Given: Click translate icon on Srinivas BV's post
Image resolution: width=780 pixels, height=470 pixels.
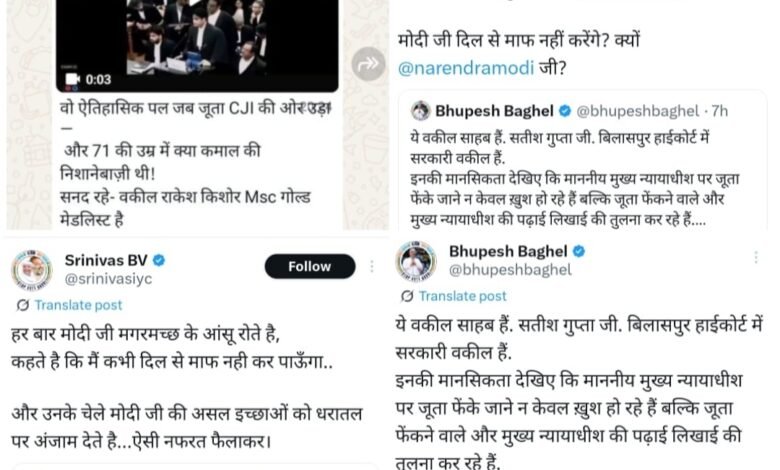Looking at the screenshot, I should [x=22, y=305].
